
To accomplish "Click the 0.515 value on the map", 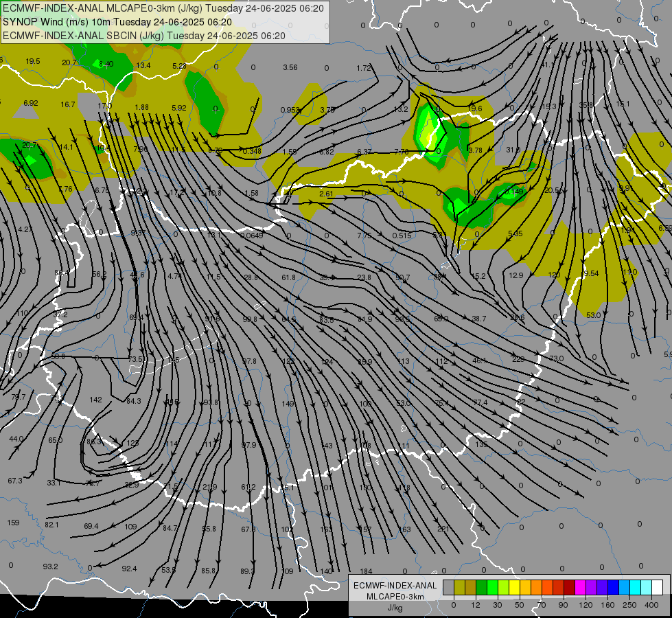I will pyautogui.click(x=402, y=235).
